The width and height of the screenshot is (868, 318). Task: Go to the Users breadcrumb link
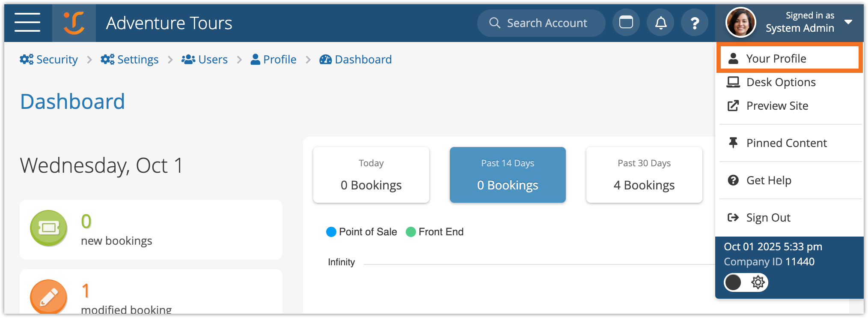[205, 60]
